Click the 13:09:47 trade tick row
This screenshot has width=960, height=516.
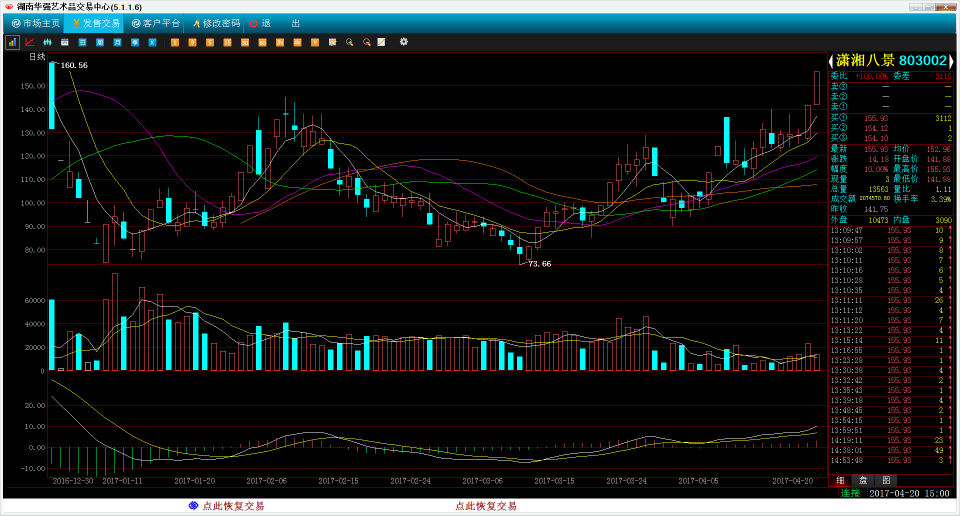click(x=891, y=231)
